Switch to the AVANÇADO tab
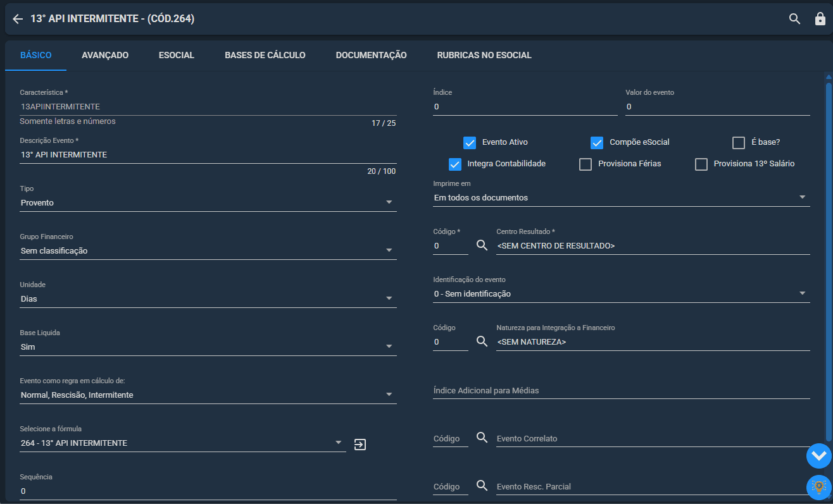The image size is (833, 504). pyautogui.click(x=105, y=55)
